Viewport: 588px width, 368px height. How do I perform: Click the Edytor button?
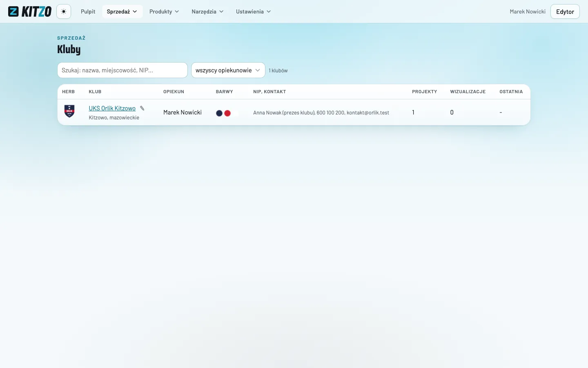coord(565,11)
